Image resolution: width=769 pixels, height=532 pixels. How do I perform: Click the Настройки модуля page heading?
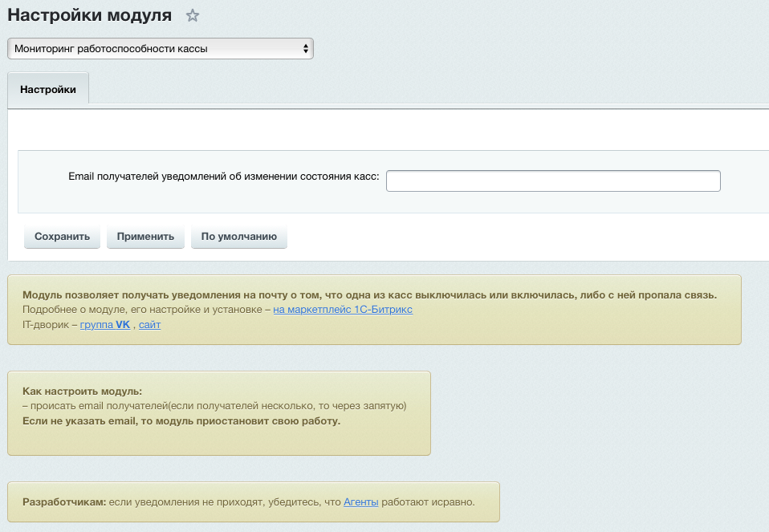pos(89,15)
